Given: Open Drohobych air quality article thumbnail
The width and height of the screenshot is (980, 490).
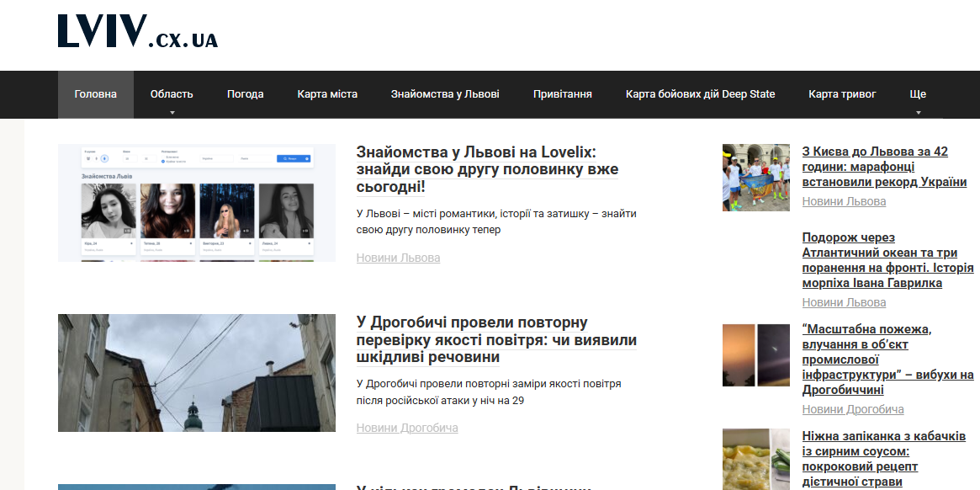Looking at the screenshot, I should [x=197, y=373].
